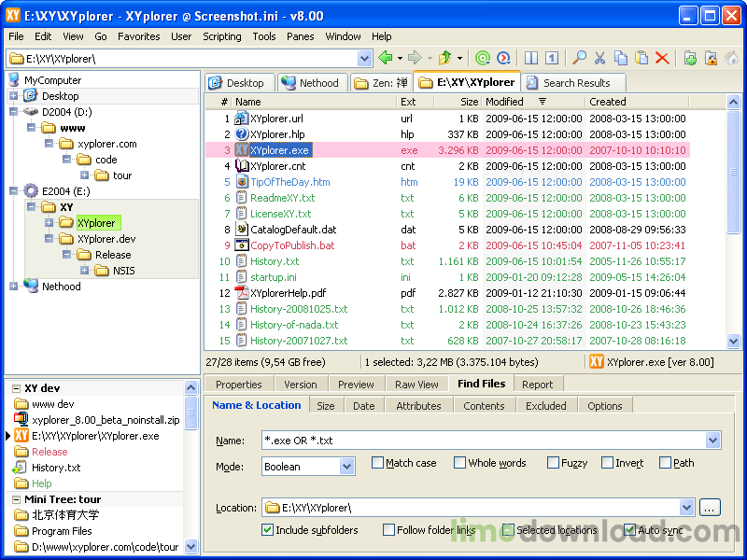Open the Location field dropdown

686,508
